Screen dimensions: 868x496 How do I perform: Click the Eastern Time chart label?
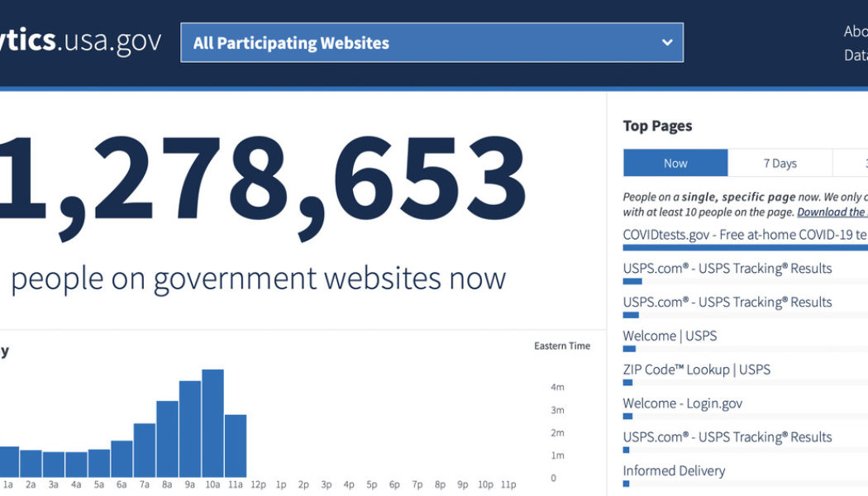[562, 346]
